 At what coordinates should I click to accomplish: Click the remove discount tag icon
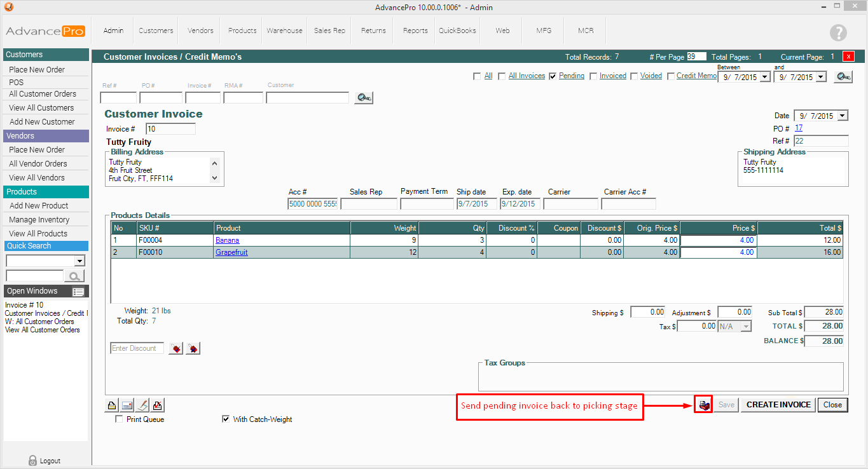[x=193, y=348]
